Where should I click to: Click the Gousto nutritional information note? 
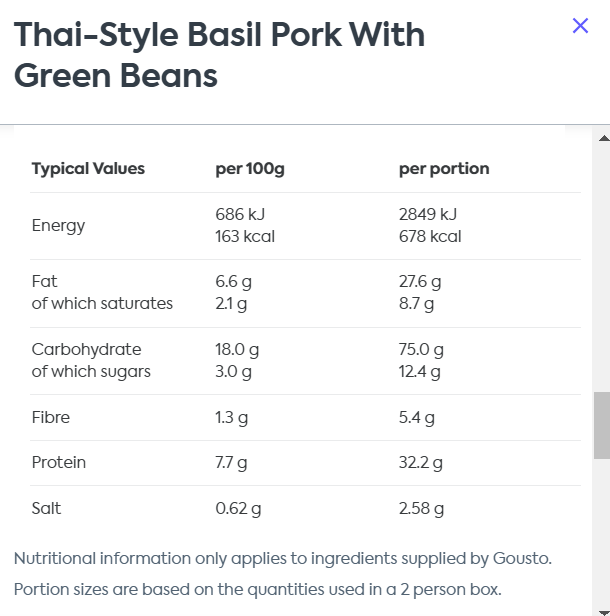point(283,559)
